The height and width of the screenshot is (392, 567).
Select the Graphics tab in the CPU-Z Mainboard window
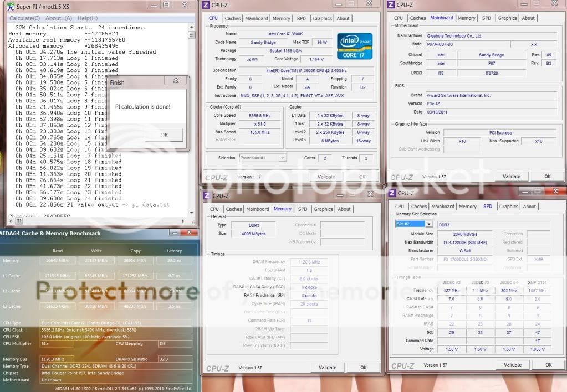coord(507,18)
